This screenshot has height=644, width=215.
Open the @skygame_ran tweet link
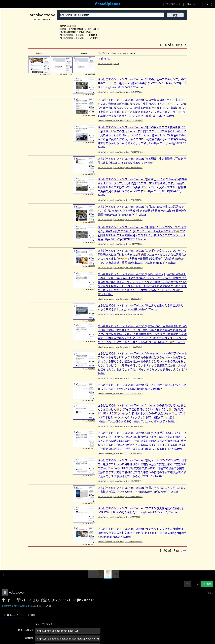tap(142, 363)
